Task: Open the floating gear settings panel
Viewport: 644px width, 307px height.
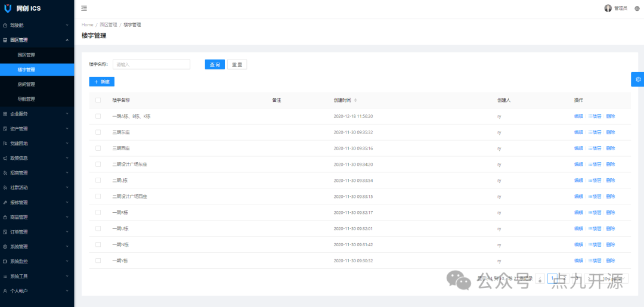Action: pos(638,79)
